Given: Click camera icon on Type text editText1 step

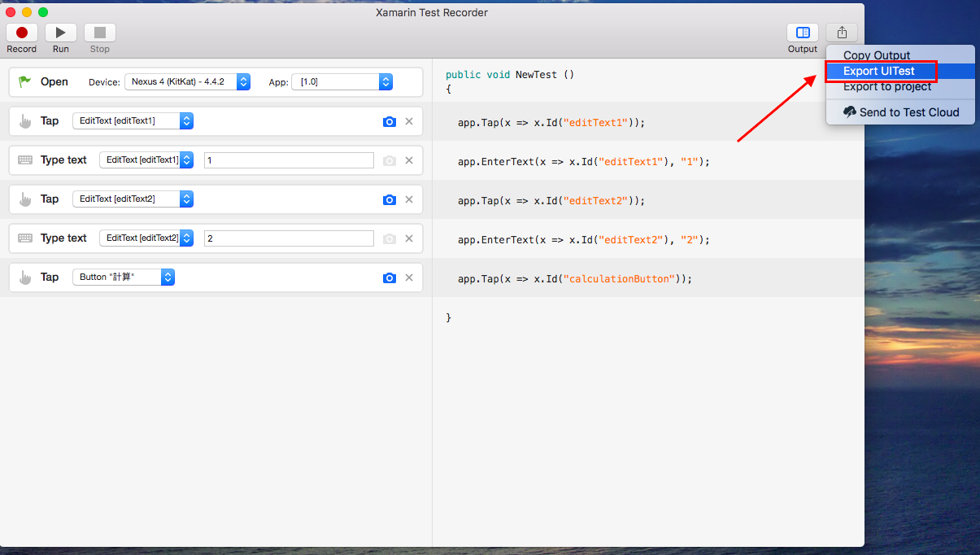Looking at the screenshot, I should (x=390, y=160).
